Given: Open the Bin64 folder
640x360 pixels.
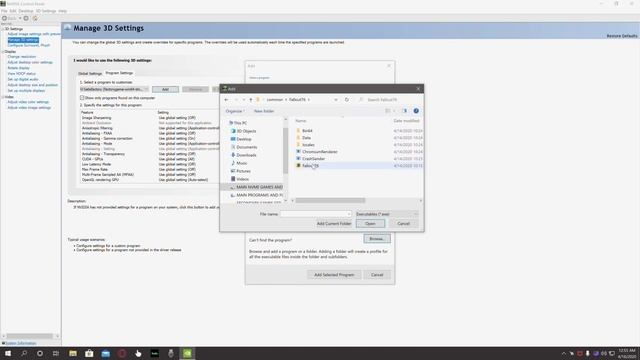Looking at the screenshot, I should tap(307, 131).
